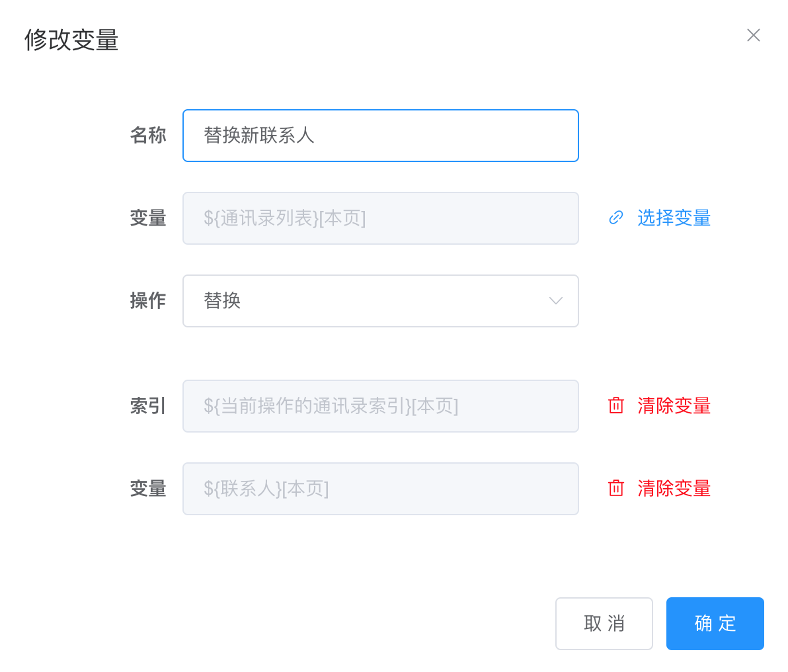This screenshot has width=788, height=672.
Task: Click the 索引 form label
Action: 148,406
